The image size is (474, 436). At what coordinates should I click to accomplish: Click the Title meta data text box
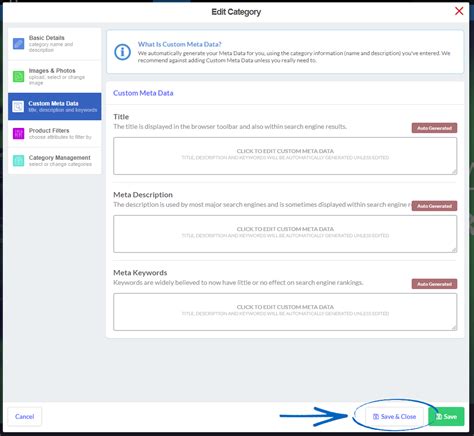(285, 156)
